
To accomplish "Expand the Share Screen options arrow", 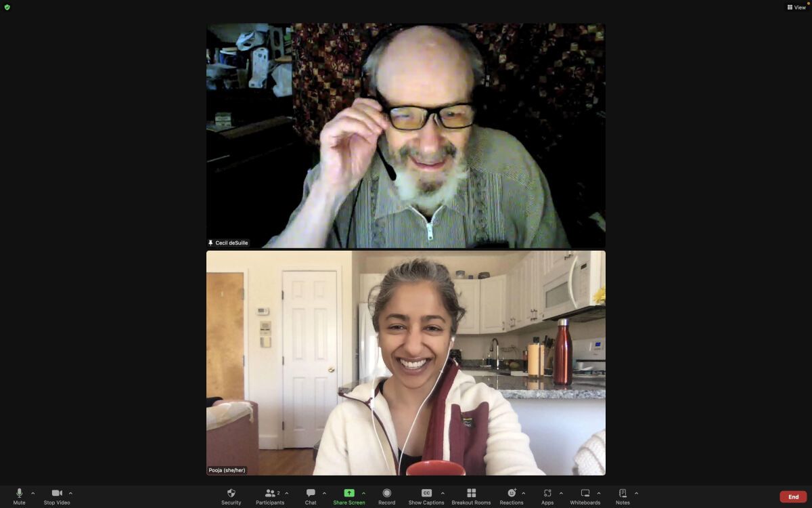I will pos(363,493).
